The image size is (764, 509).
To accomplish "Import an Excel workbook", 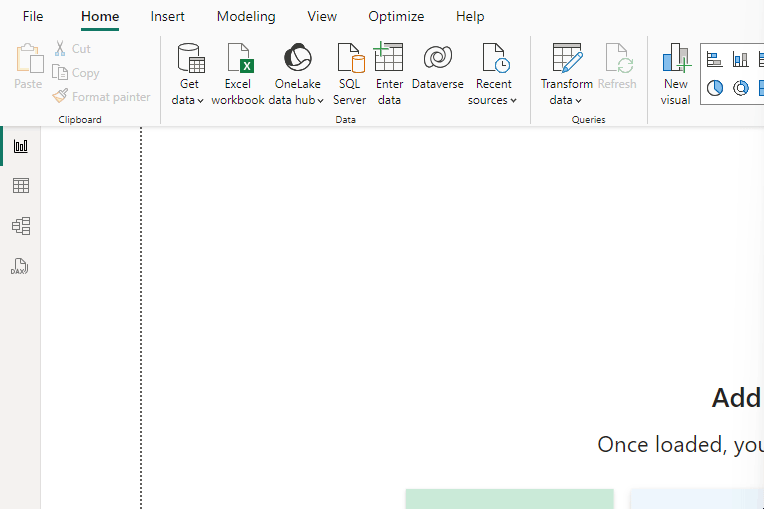I will [x=238, y=74].
